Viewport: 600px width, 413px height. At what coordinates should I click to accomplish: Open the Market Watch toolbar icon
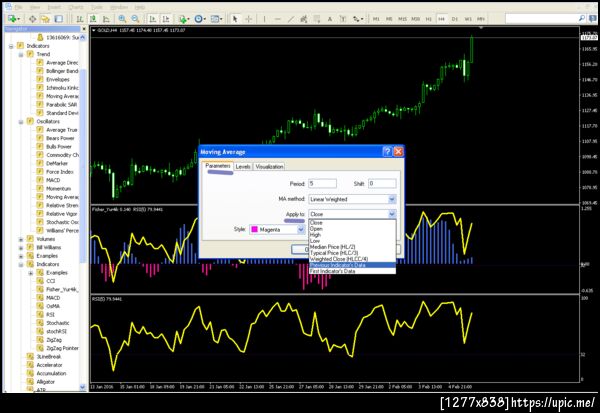tap(33, 19)
